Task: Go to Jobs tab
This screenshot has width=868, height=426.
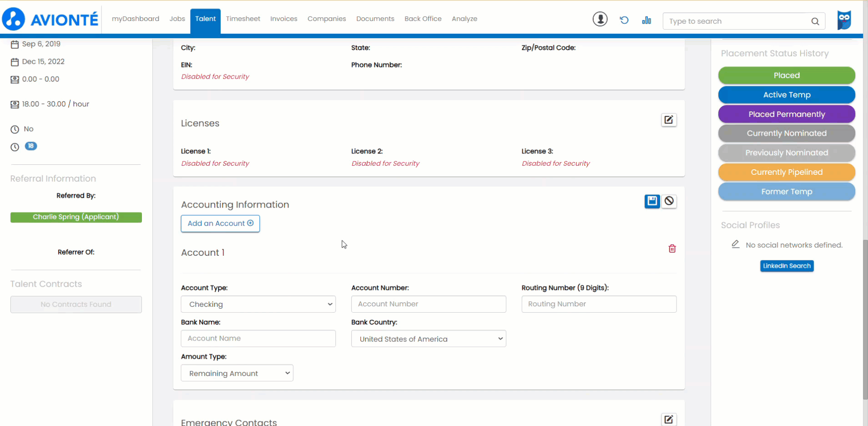Action: [177, 19]
